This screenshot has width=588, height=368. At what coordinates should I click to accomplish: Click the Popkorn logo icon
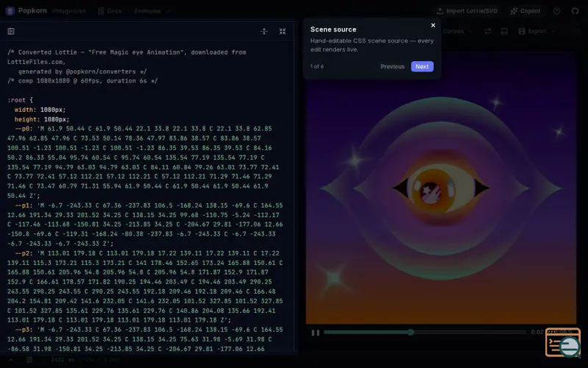coord(10,11)
